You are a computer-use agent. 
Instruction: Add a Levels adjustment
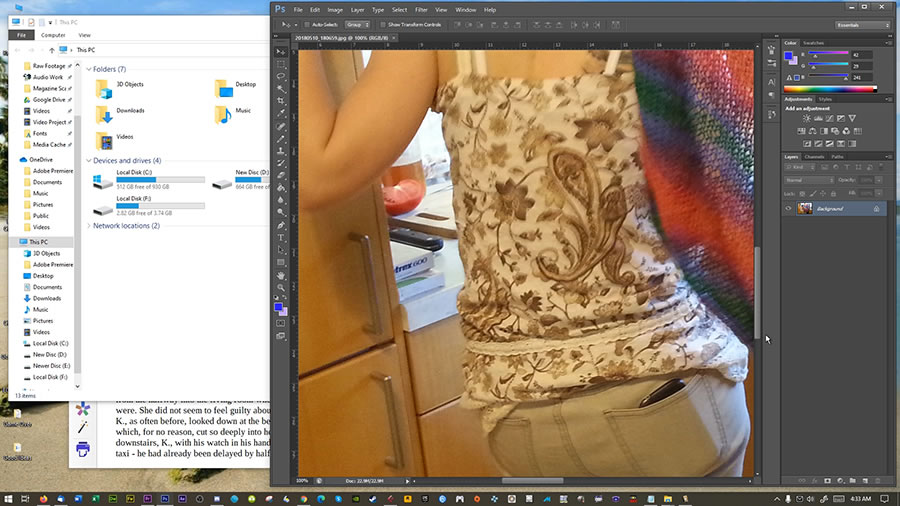click(818, 118)
